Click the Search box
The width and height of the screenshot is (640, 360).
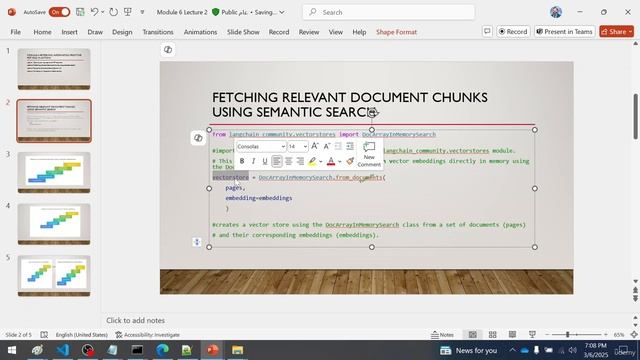[x=388, y=12]
